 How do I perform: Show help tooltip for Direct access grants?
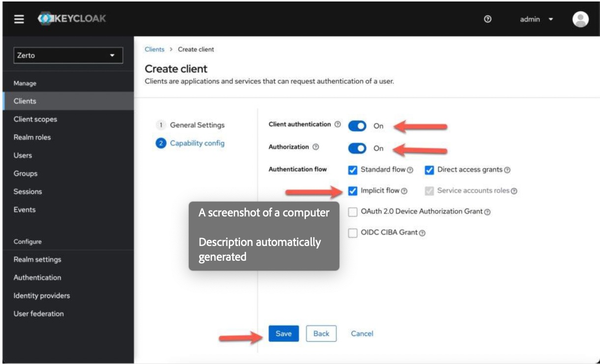[507, 170]
